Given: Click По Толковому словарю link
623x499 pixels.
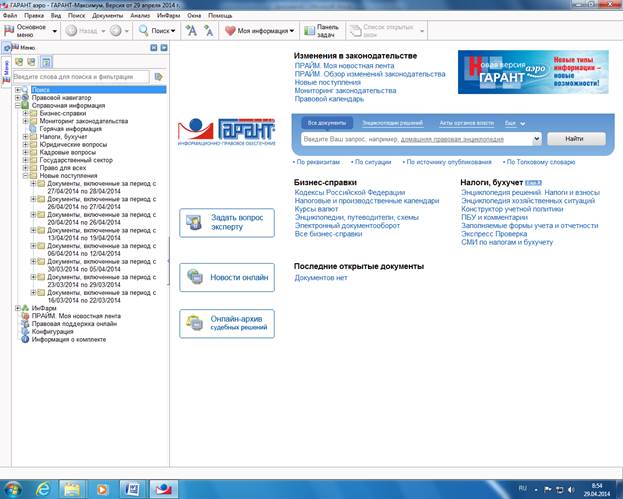Looking at the screenshot, I should pyautogui.click(x=539, y=162).
